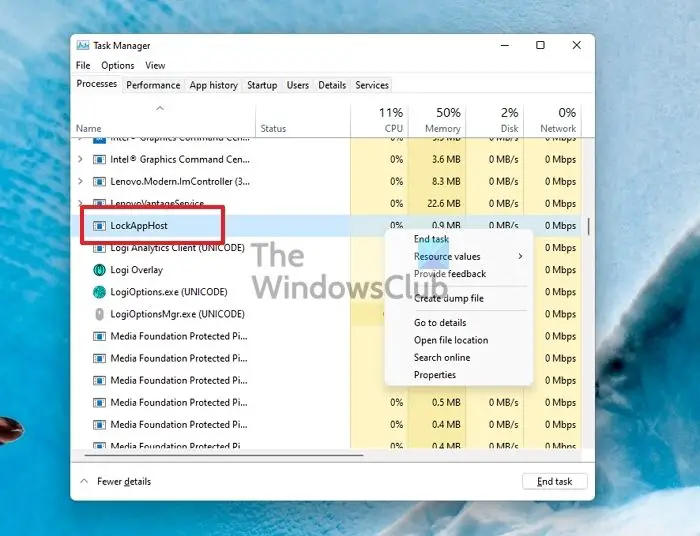Sort by the Network column header

click(x=552, y=121)
